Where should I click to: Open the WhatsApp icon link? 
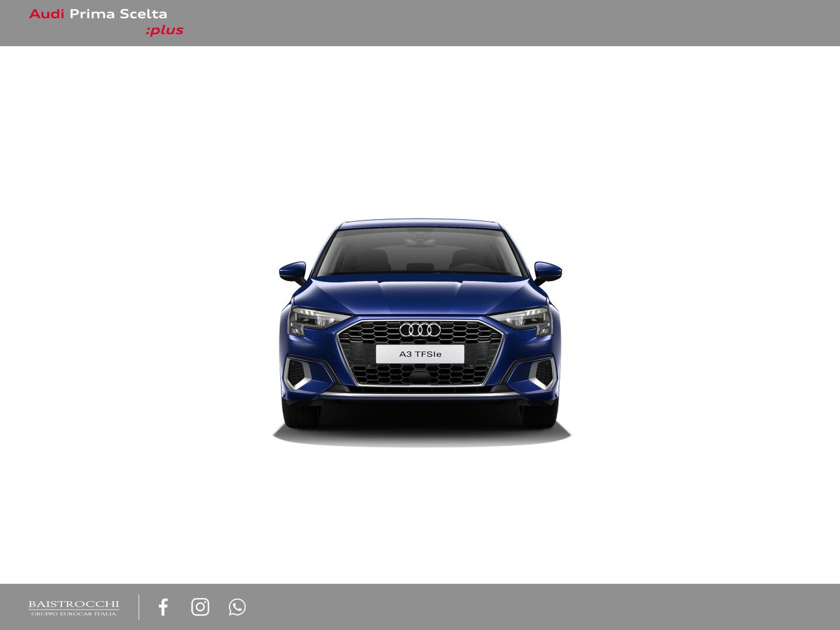(x=237, y=607)
